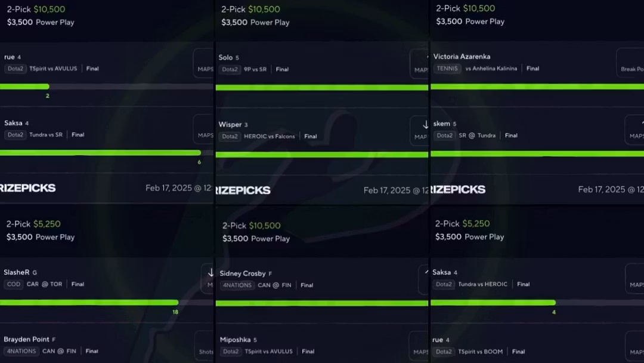
Task: Click the TENNIS tag under Victoria Azarenka
Action: 447,69
